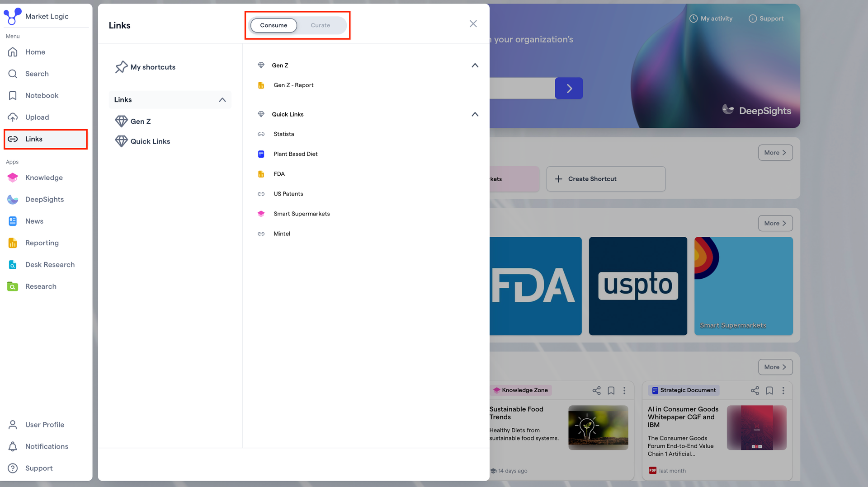Open the FDA thumbnail tile
The image size is (868, 487).
pos(536,286)
